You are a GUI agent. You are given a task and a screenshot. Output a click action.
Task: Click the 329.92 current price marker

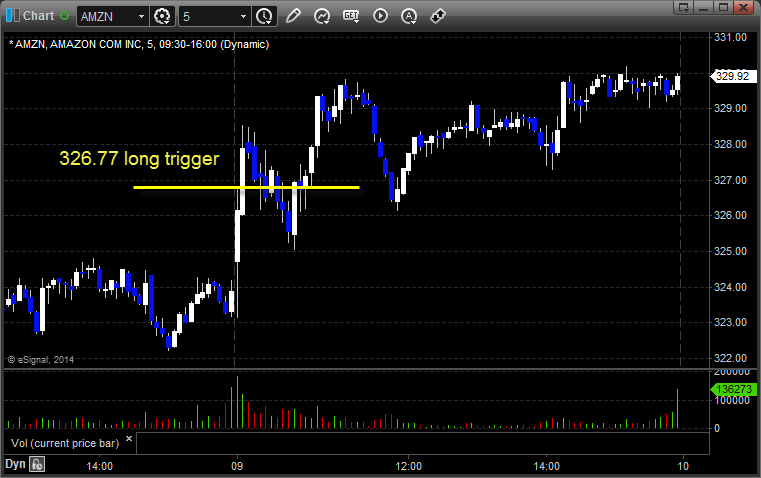click(x=733, y=76)
